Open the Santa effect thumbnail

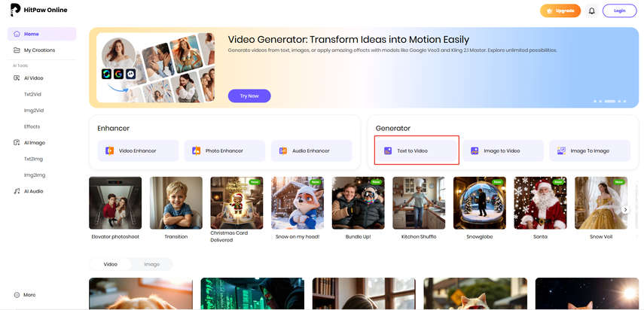pos(540,203)
